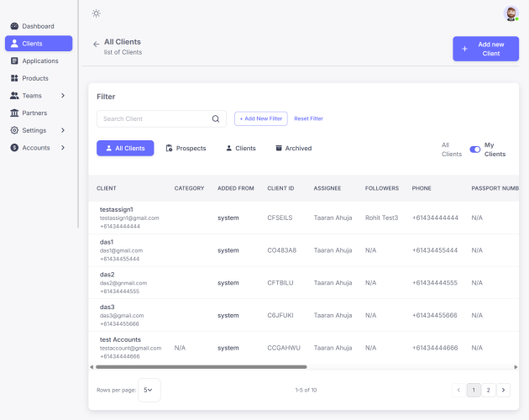Click client ID CFTBILU
Viewport: 529px width, 420px height.
(280, 282)
